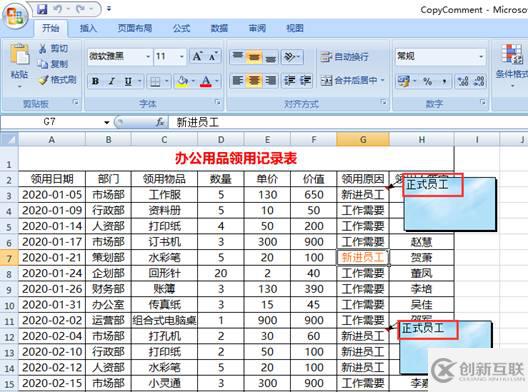Open the 页面布局 ribbon tab

tap(135, 28)
